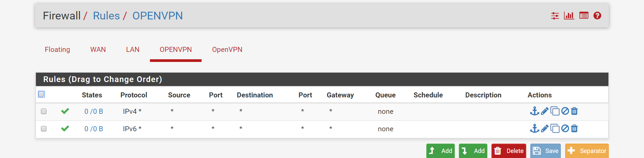
Task: Click anchor icon on IPv4 rule
Action: tap(534, 111)
